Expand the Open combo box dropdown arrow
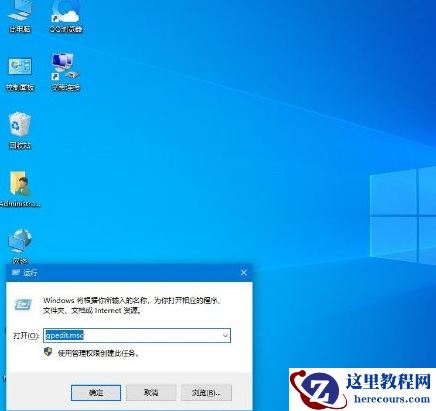 point(225,335)
